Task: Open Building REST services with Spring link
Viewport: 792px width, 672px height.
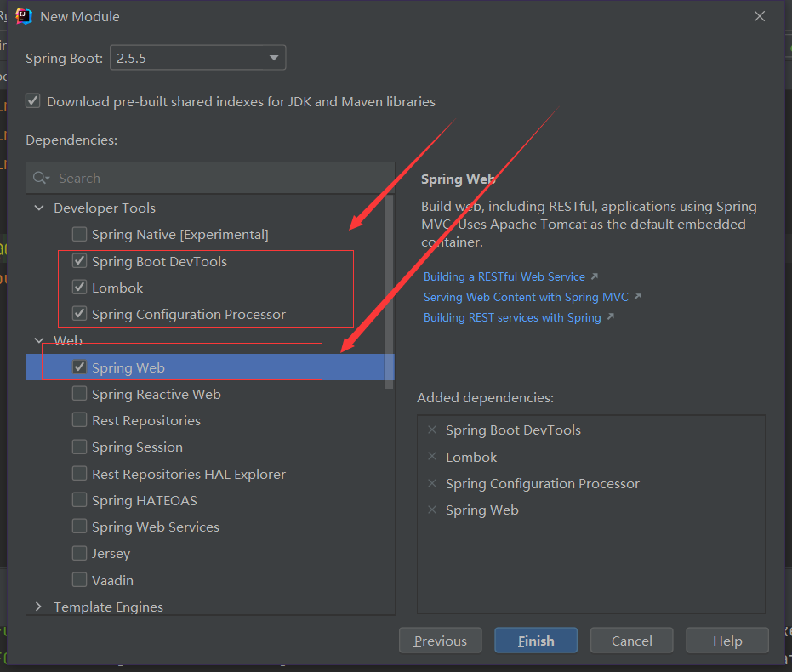Action: [x=512, y=317]
